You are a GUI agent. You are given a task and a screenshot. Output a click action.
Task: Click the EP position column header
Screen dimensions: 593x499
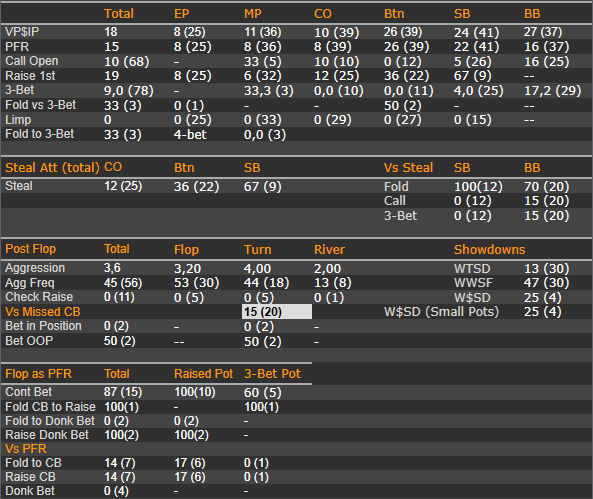click(x=182, y=14)
